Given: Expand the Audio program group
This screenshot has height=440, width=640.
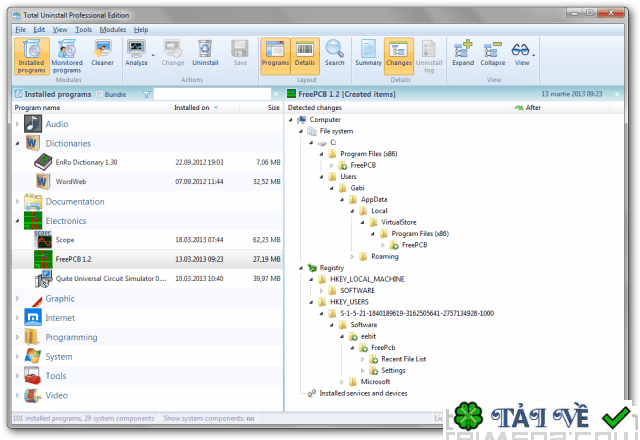Looking at the screenshot, I should tap(17, 124).
